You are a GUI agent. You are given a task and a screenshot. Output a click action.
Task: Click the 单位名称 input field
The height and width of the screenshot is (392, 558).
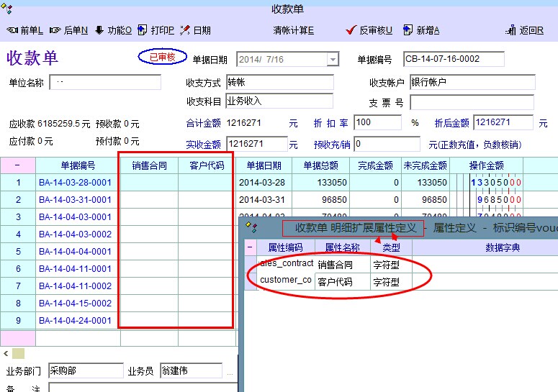click(x=105, y=83)
